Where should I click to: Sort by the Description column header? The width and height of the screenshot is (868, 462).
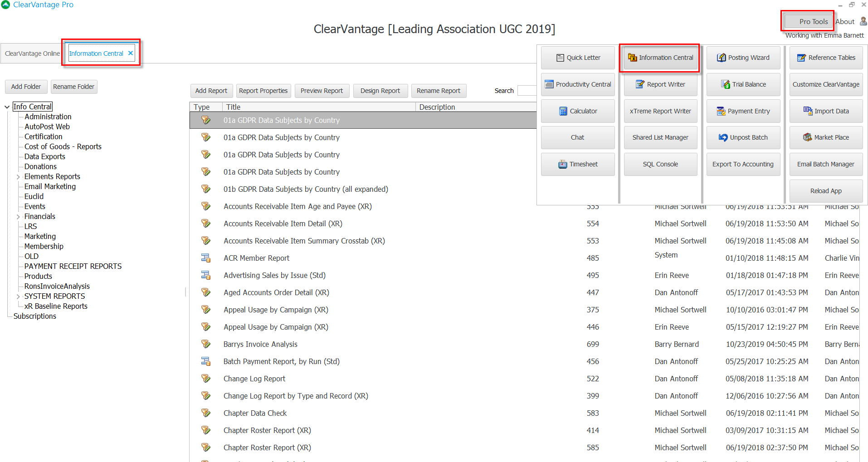[x=476, y=107]
